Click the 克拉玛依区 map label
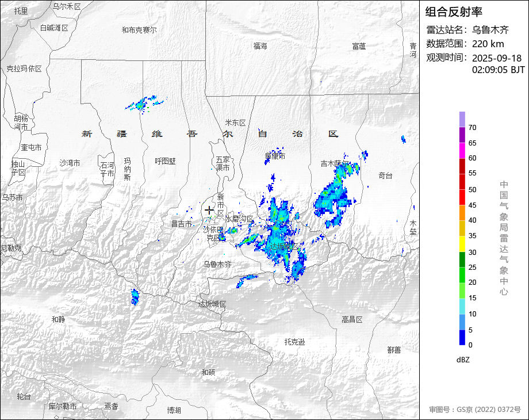The height and width of the screenshot is (420, 529). pyautogui.click(x=24, y=69)
